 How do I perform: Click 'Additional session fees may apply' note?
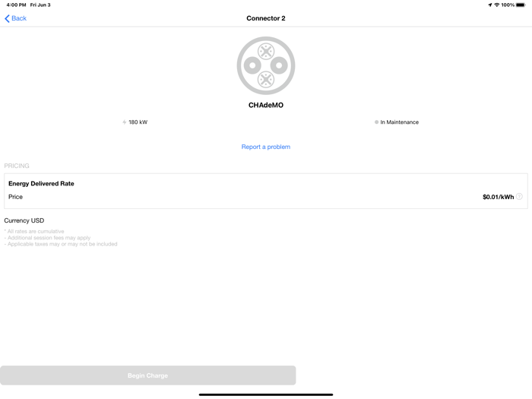click(x=47, y=238)
